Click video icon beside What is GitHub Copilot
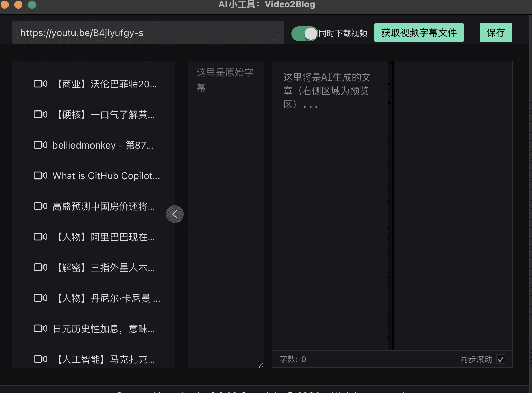 [40, 176]
